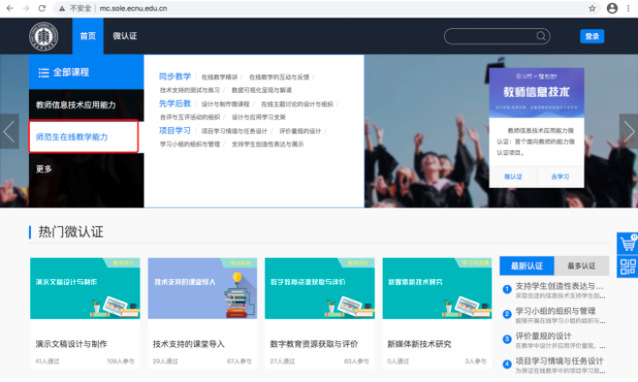Image resolution: width=638 pixels, height=382 pixels.
Task: Expand the 全部课程 menu header
Action: 86,72
